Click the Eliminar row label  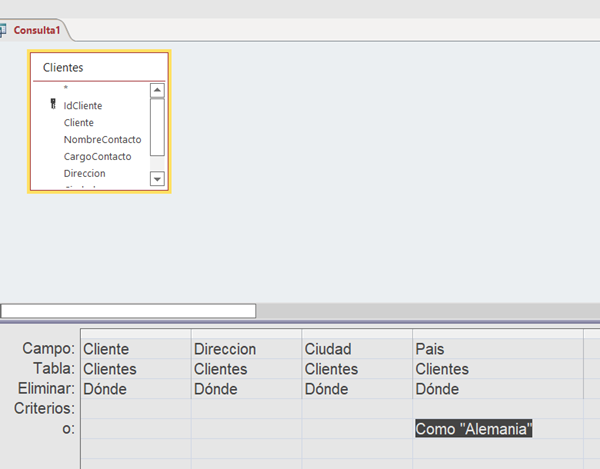[x=46, y=388]
